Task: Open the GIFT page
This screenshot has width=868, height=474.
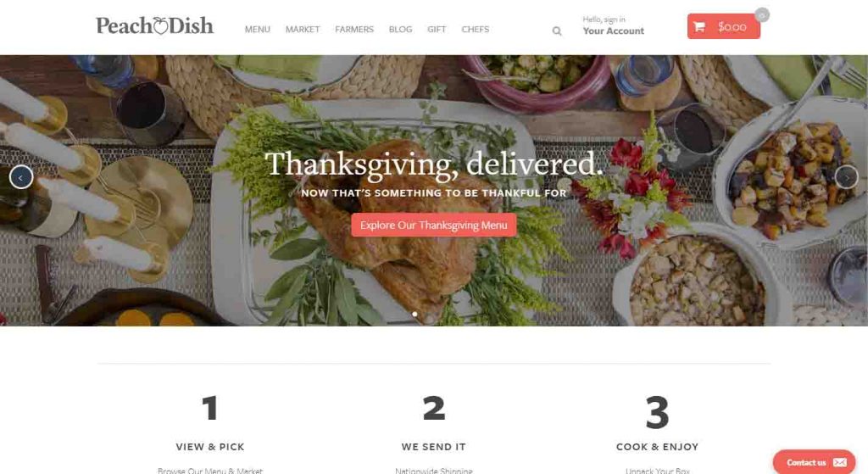Action: tap(437, 30)
